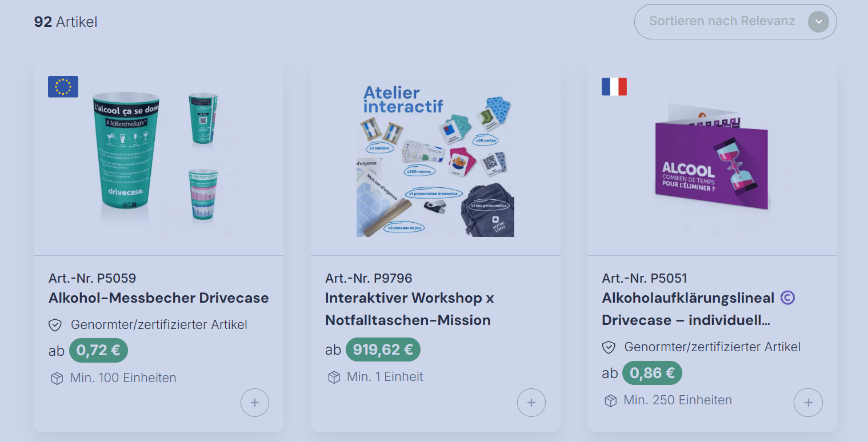Click the certified shield icon on card P5051
The height and width of the screenshot is (442, 868).
pos(609,347)
